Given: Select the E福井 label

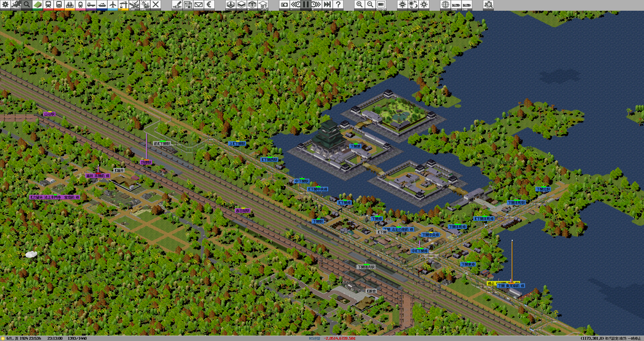Looking at the screenshot, I should pos(119,170).
